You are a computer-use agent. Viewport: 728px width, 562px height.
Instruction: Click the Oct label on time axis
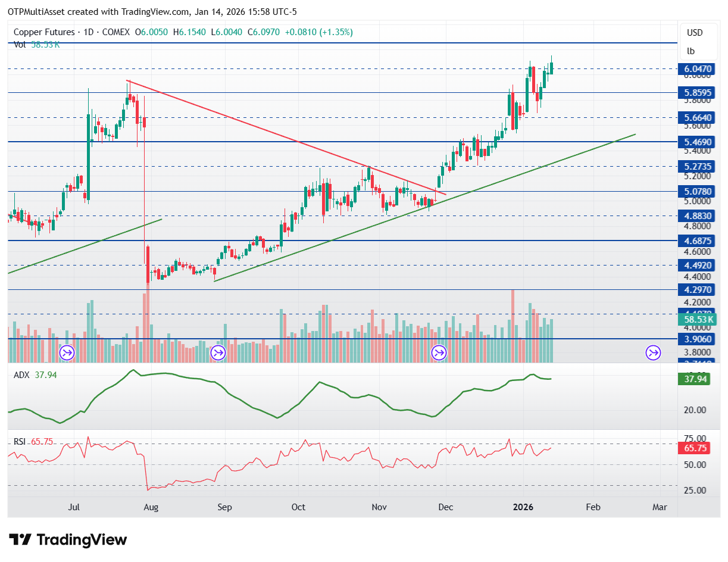tap(298, 507)
